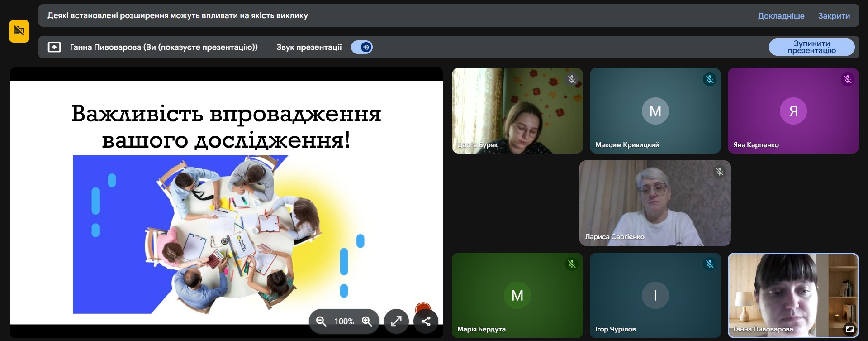Click muted mic icon on Максим Кривицкий tile
The height and width of the screenshot is (341, 868).
(709, 80)
